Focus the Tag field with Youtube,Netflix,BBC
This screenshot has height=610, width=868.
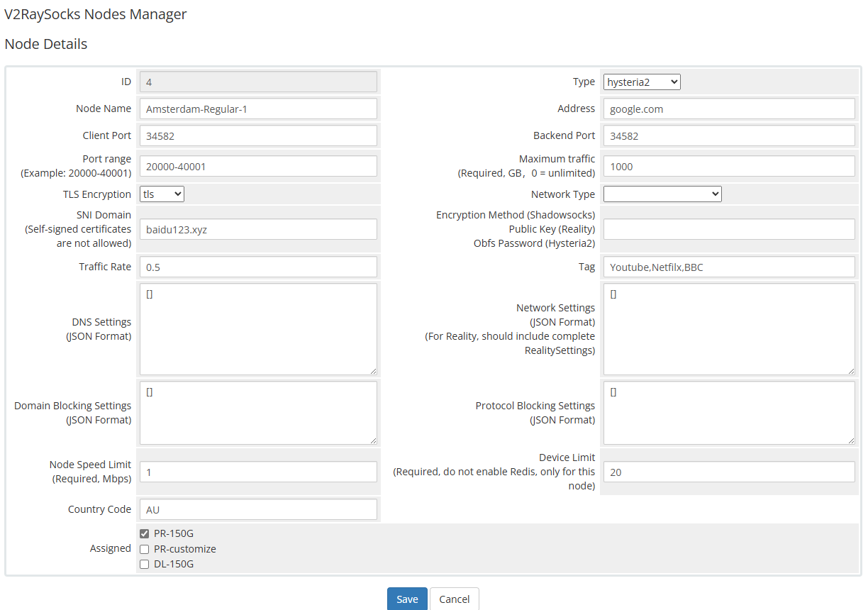729,267
